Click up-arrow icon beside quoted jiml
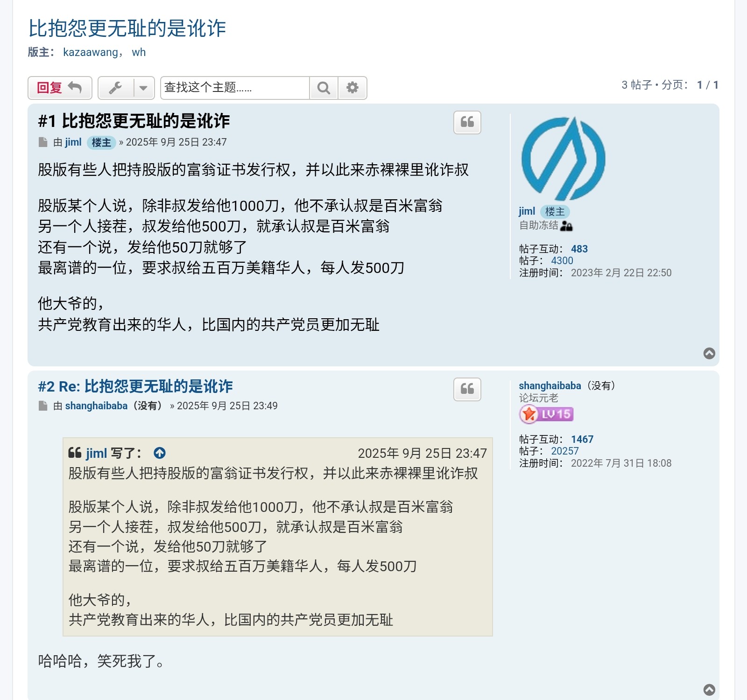This screenshot has height=700, width=747. [x=160, y=453]
